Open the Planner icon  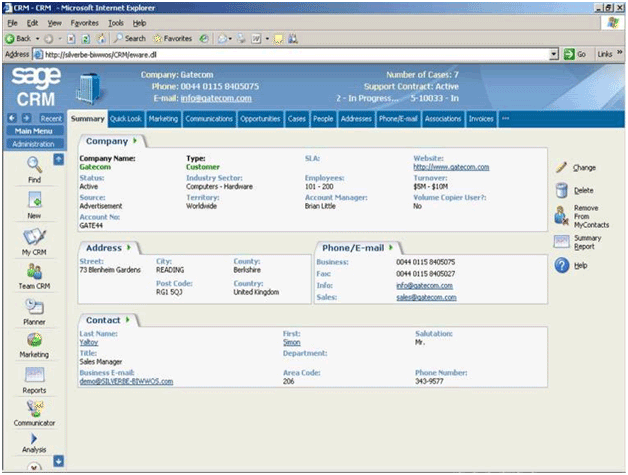click(34, 307)
